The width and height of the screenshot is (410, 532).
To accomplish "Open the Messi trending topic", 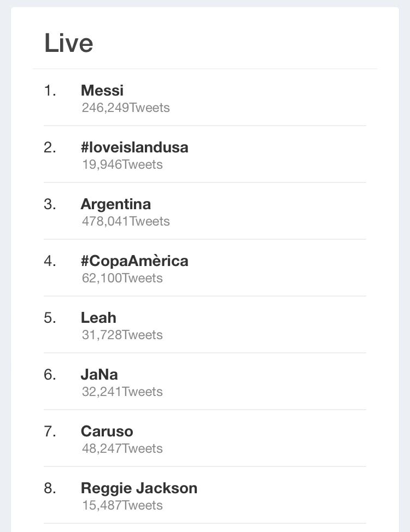I will (102, 91).
